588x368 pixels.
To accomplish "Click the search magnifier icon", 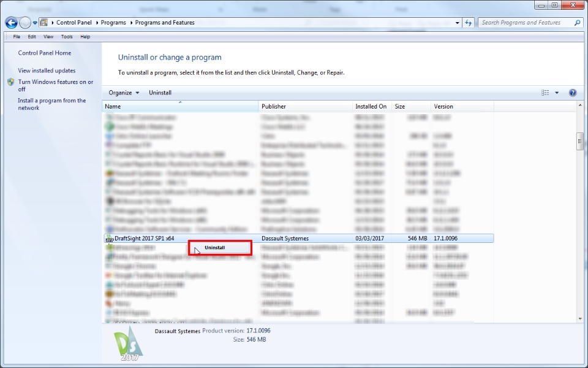I will (x=578, y=23).
